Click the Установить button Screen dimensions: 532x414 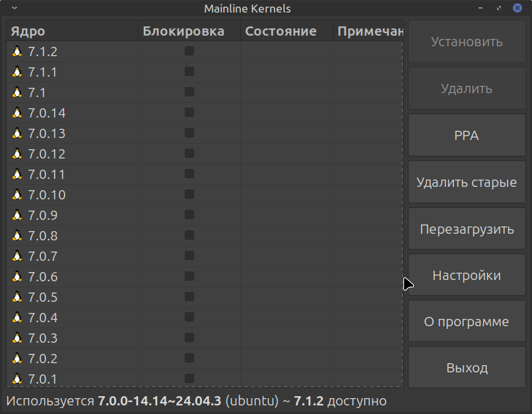tap(467, 42)
